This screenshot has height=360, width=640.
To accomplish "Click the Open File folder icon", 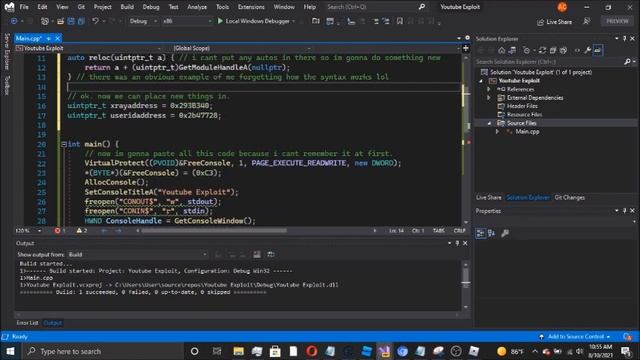I will pos(60,21).
